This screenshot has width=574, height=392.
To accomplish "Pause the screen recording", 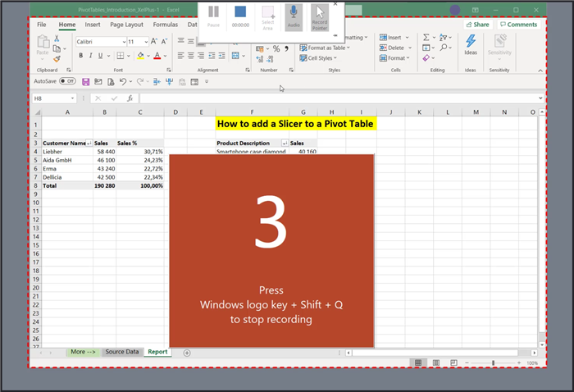I will click(213, 16).
